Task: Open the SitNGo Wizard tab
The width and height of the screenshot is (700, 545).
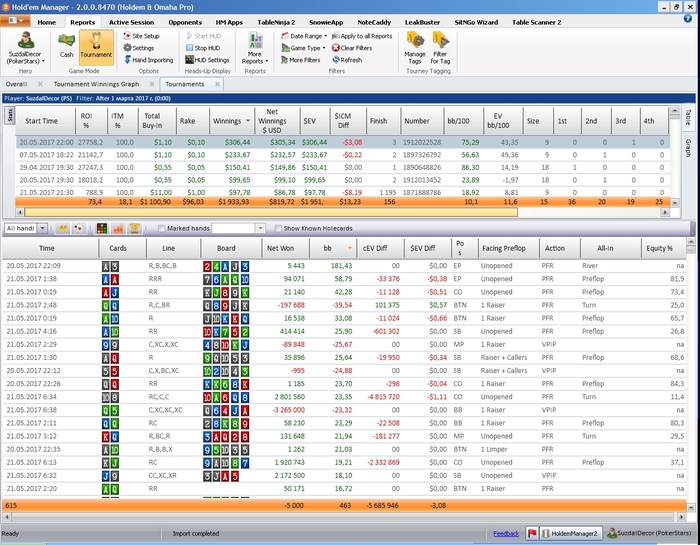Action: (476, 22)
